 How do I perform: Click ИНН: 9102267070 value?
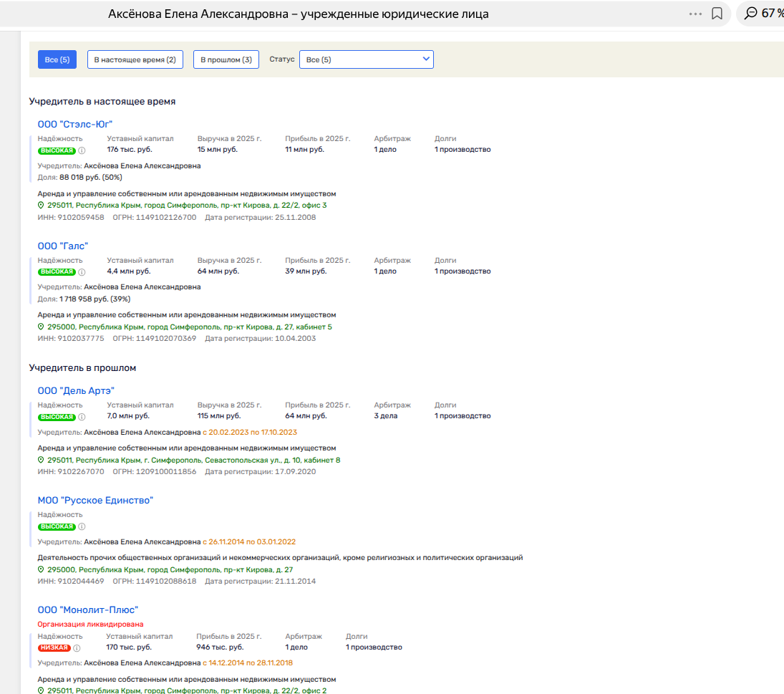click(x=71, y=471)
